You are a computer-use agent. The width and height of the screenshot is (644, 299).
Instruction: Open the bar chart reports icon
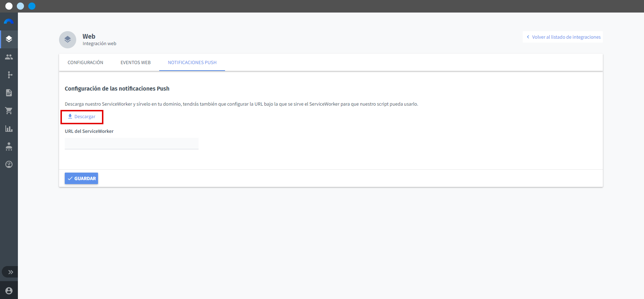tap(9, 129)
